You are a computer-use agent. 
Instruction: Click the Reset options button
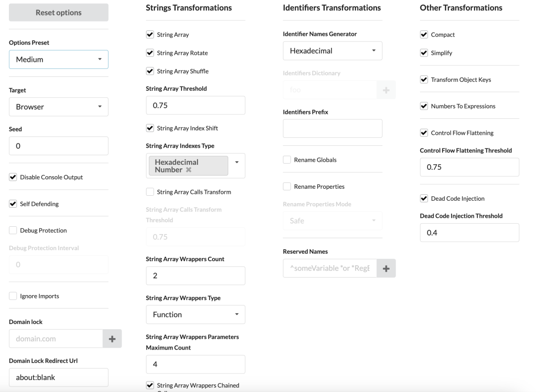(x=58, y=12)
